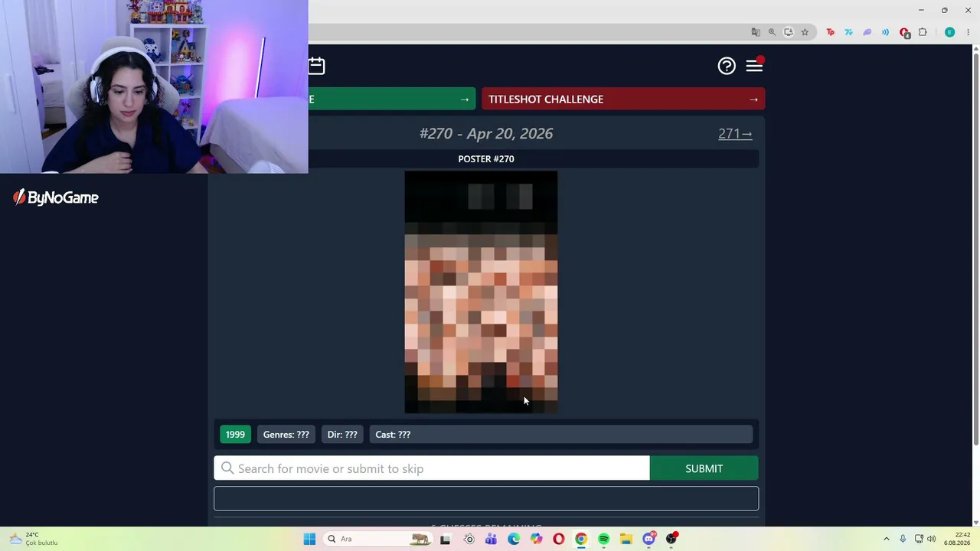Click the page translate icon in address bar
The image size is (980, 551).
[756, 32]
